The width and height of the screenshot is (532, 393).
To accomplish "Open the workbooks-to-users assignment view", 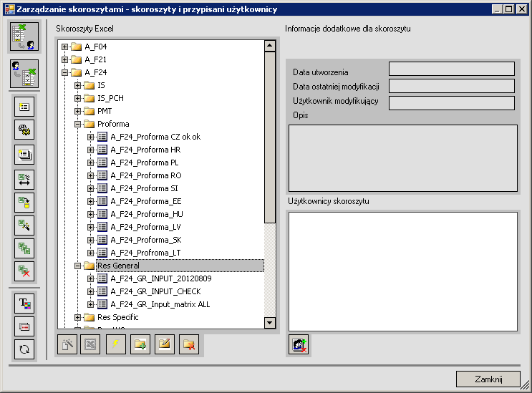I will point(24,37).
